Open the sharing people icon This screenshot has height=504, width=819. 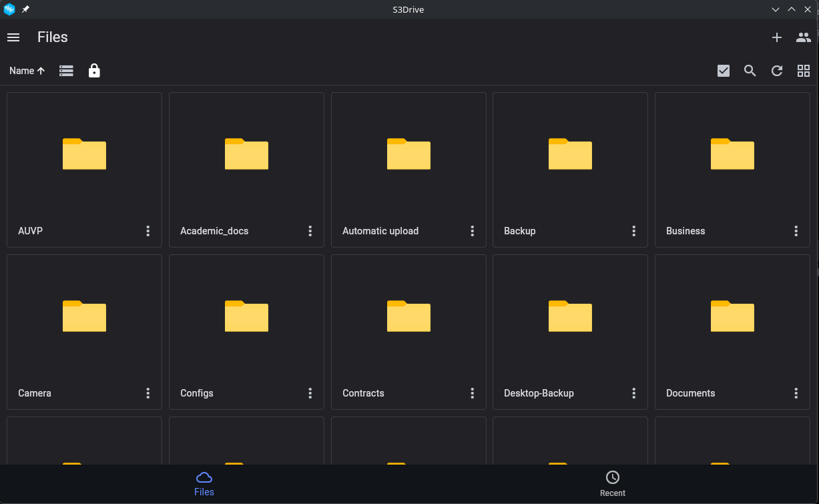pos(804,37)
